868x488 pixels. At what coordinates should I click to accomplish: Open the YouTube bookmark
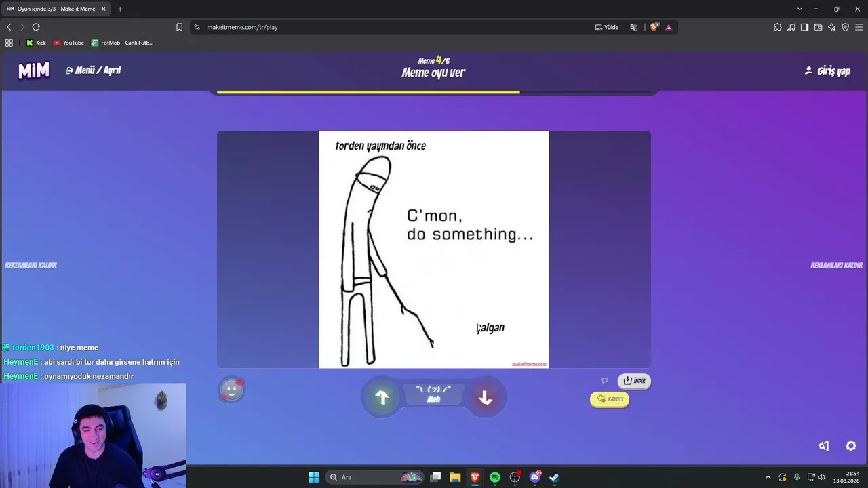(68, 43)
